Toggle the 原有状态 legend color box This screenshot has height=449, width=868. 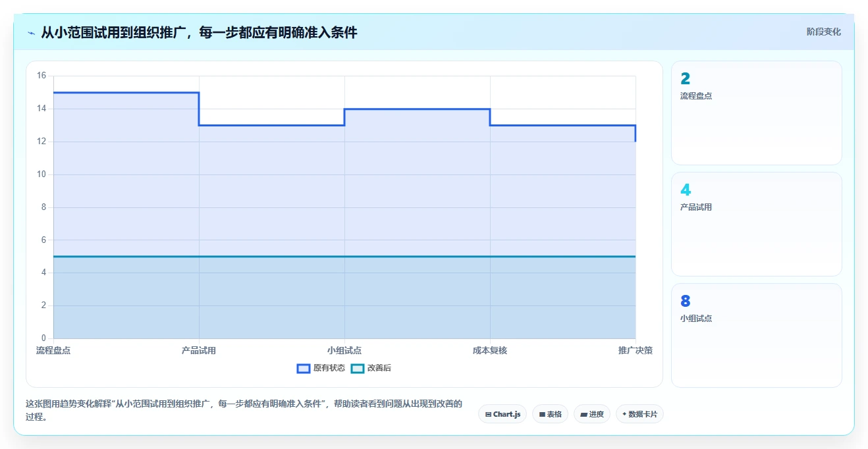[x=304, y=369]
